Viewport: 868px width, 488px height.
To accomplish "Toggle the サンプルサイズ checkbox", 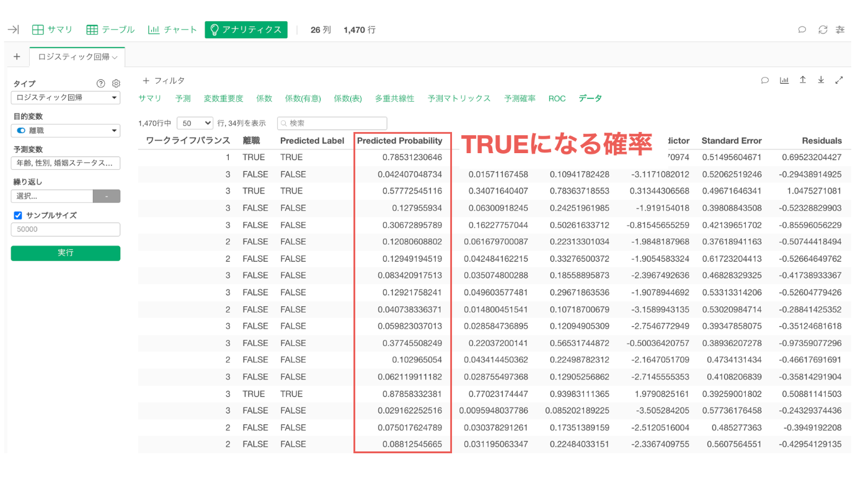I will click(x=18, y=216).
